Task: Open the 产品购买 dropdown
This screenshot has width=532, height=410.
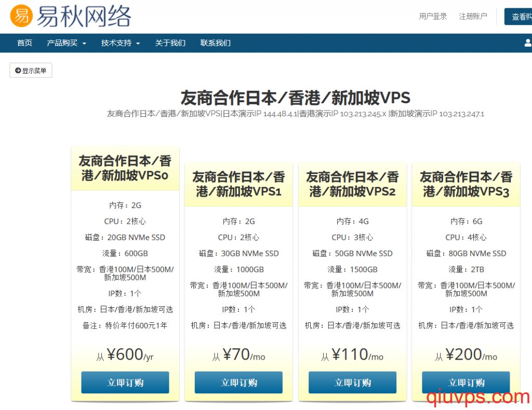Action: 62,43
